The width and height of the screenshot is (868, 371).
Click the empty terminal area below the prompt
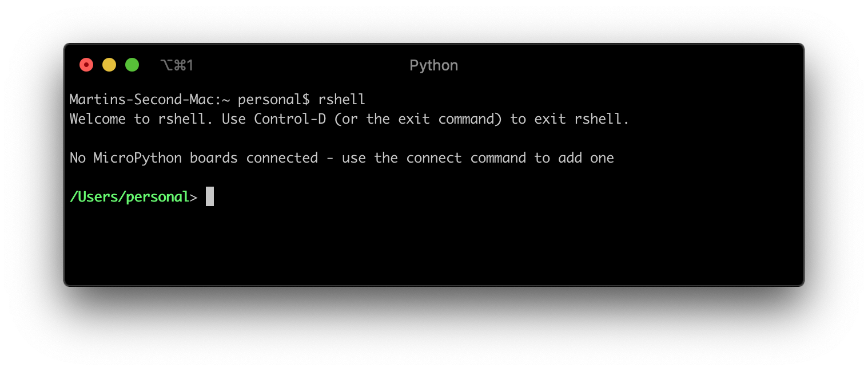pos(400,246)
